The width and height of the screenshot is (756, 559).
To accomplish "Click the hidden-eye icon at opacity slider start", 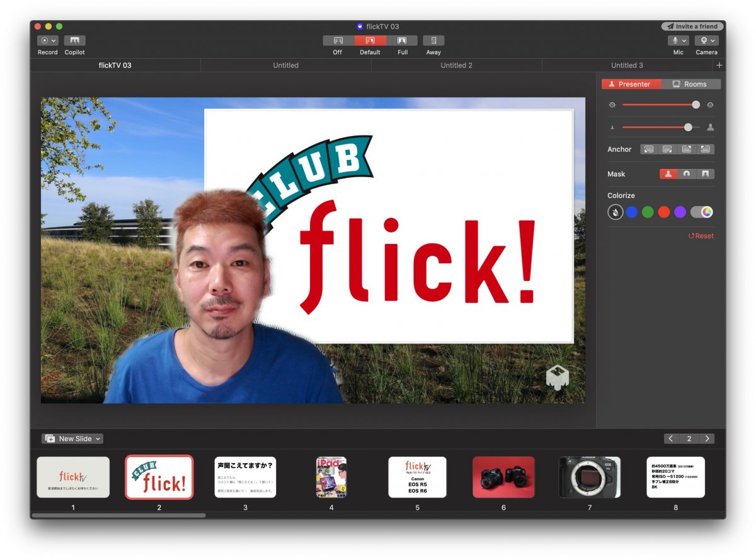I will [612, 105].
